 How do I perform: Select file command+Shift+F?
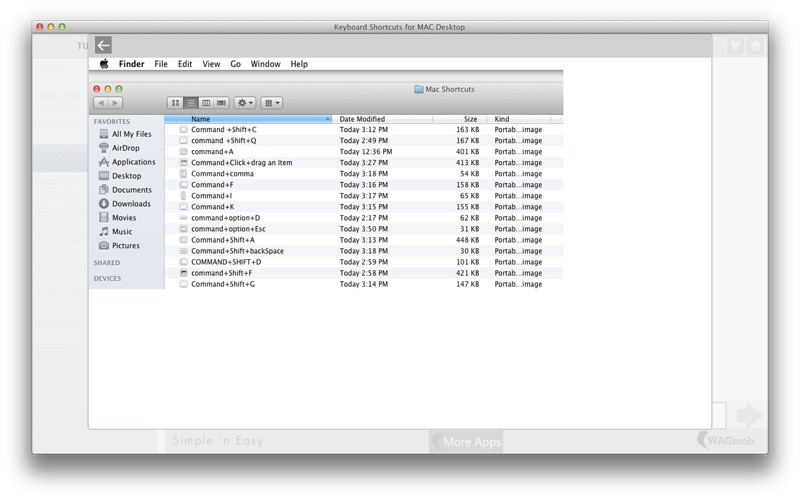[x=364, y=273]
